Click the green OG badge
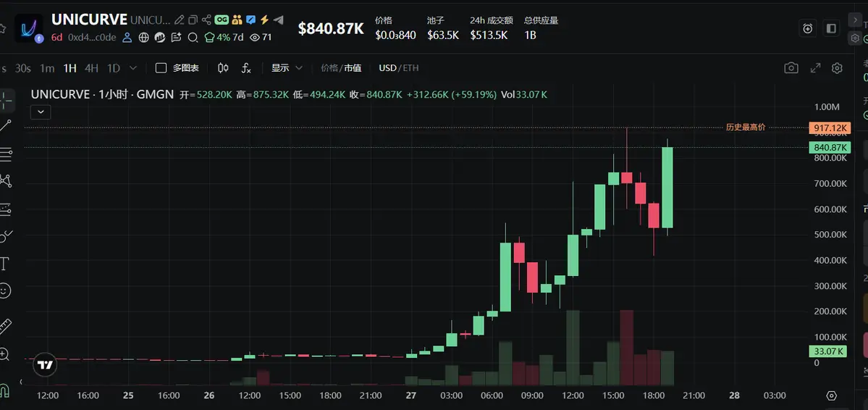868x410 pixels. (x=222, y=20)
